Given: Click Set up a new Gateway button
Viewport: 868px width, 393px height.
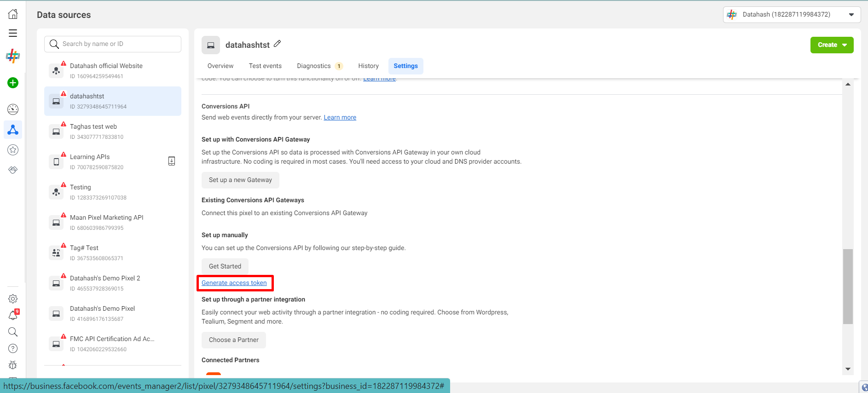Looking at the screenshot, I should click(240, 180).
